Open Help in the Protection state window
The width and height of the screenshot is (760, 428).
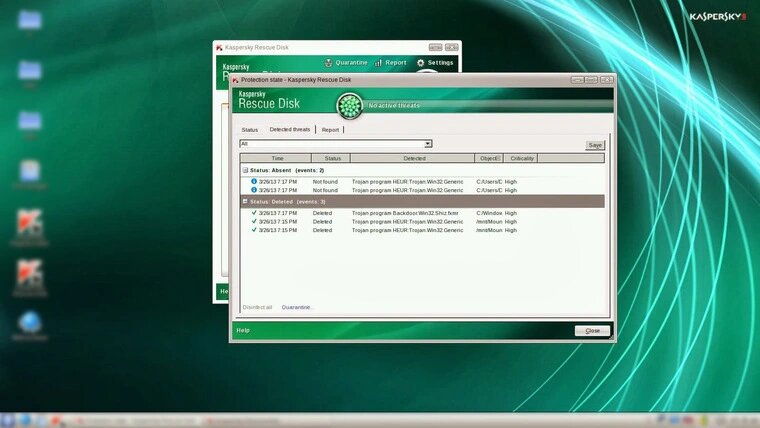coord(243,331)
